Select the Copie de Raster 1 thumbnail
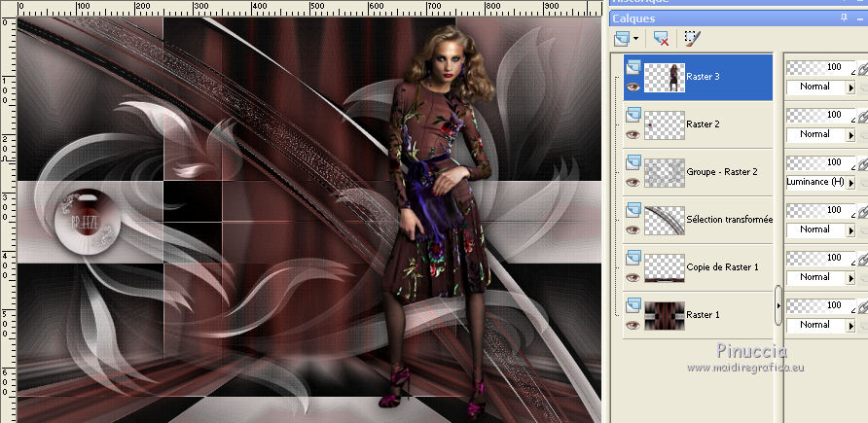 (665, 267)
